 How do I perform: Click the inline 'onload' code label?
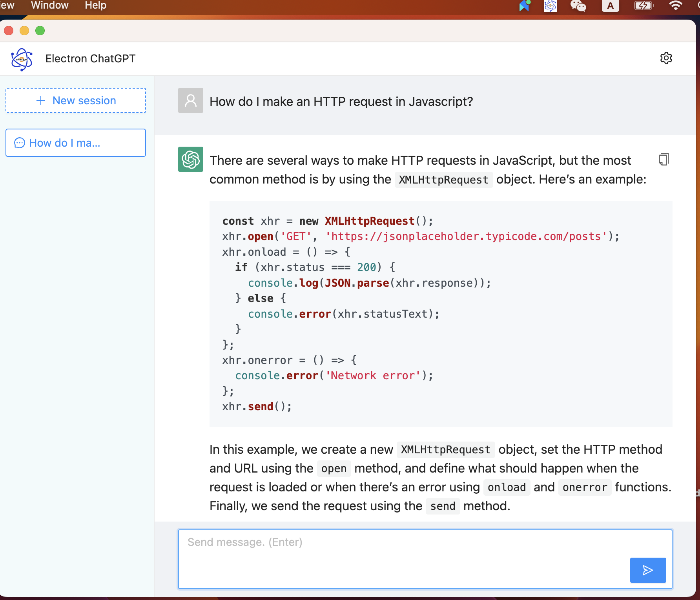(x=507, y=487)
